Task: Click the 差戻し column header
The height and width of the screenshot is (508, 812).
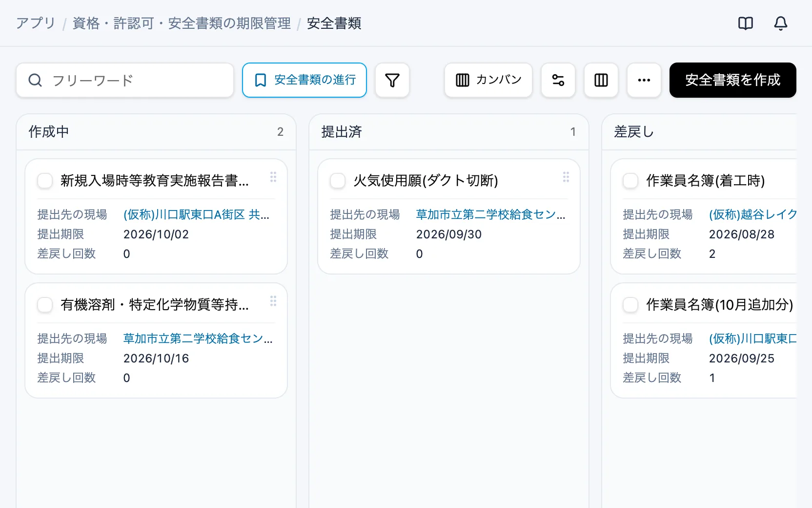Action: tap(699, 132)
